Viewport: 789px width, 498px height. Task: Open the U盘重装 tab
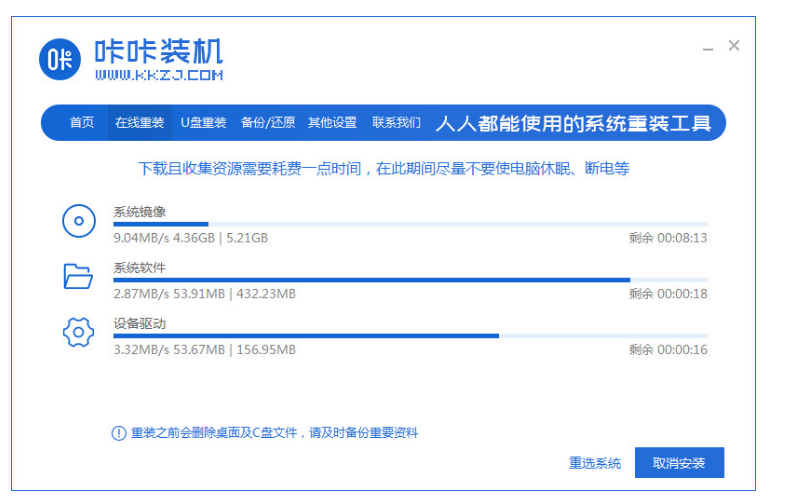click(x=203, y=123)
